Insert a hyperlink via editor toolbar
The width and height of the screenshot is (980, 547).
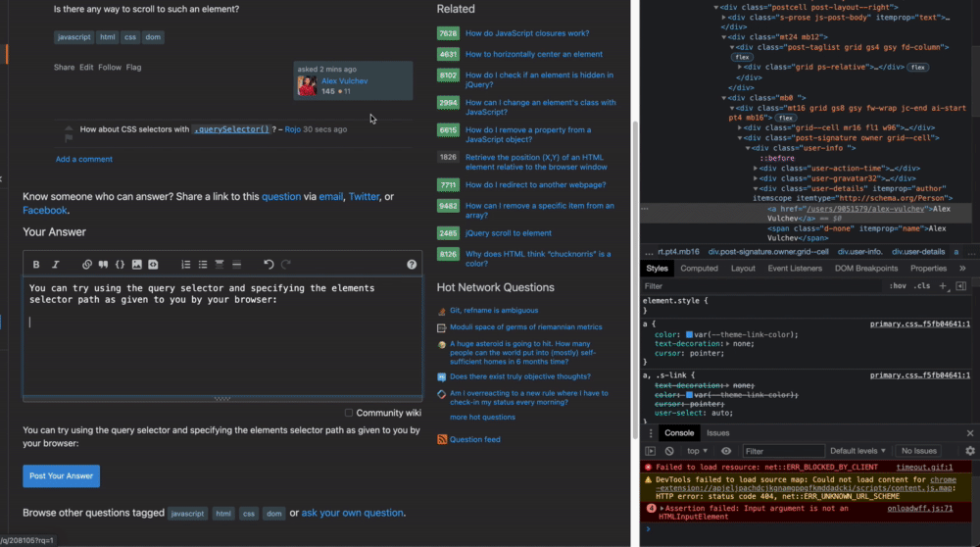point(87,265)
